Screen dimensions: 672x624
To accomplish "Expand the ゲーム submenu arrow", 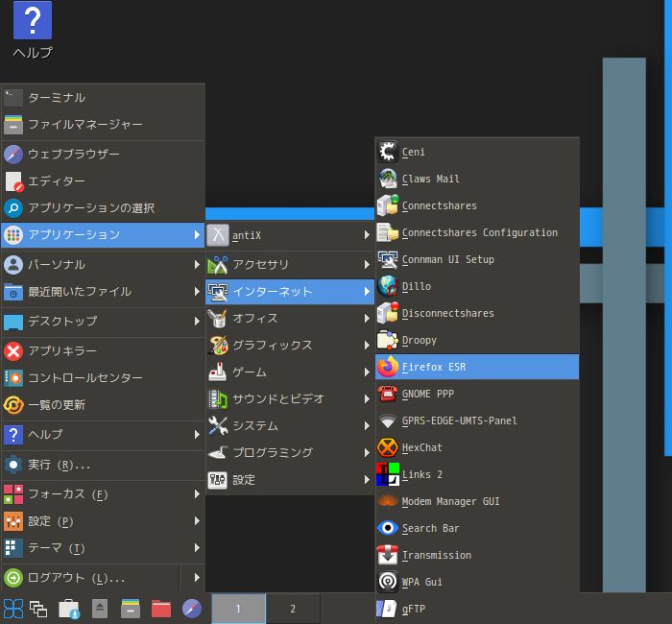I will point(367,372).
